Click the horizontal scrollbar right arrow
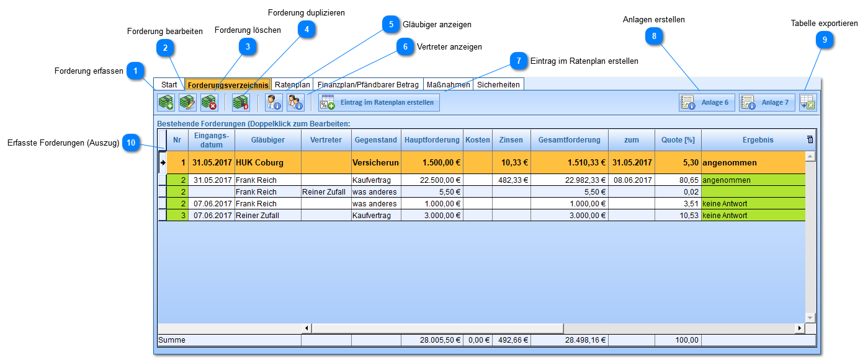This screenshot has width=868, height=360. click(800, 328)
